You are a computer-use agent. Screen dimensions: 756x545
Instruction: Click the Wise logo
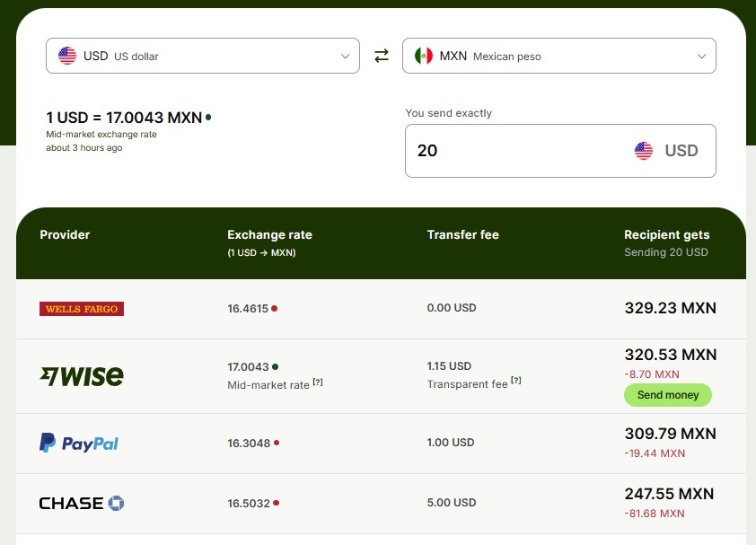point(82,376)
